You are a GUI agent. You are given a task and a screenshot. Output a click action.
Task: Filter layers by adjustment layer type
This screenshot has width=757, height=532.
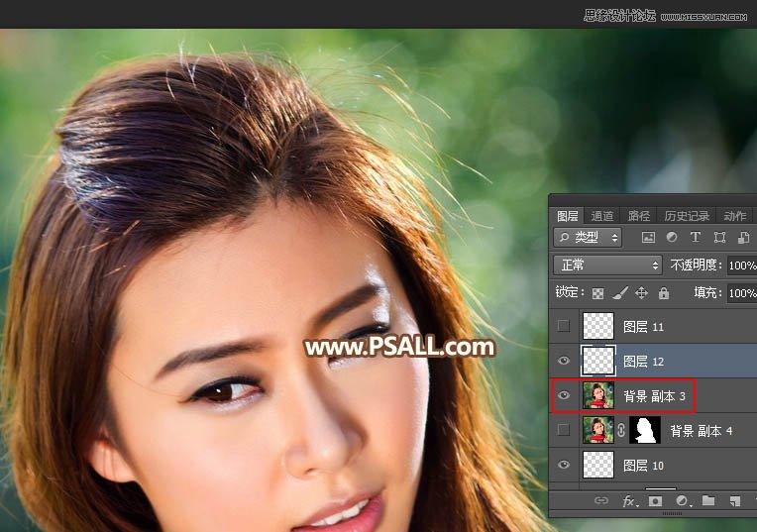pyautogui.click(x=672, y=237)
